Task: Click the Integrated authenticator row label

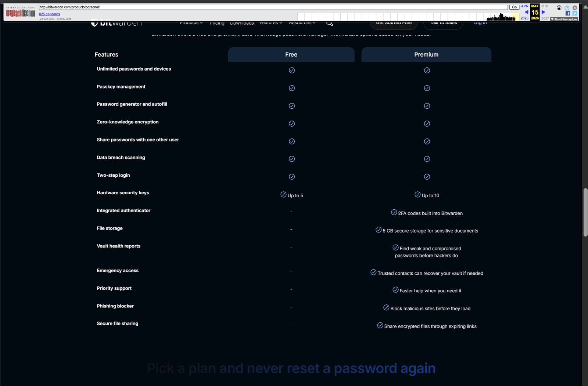Action: [123, 210]
